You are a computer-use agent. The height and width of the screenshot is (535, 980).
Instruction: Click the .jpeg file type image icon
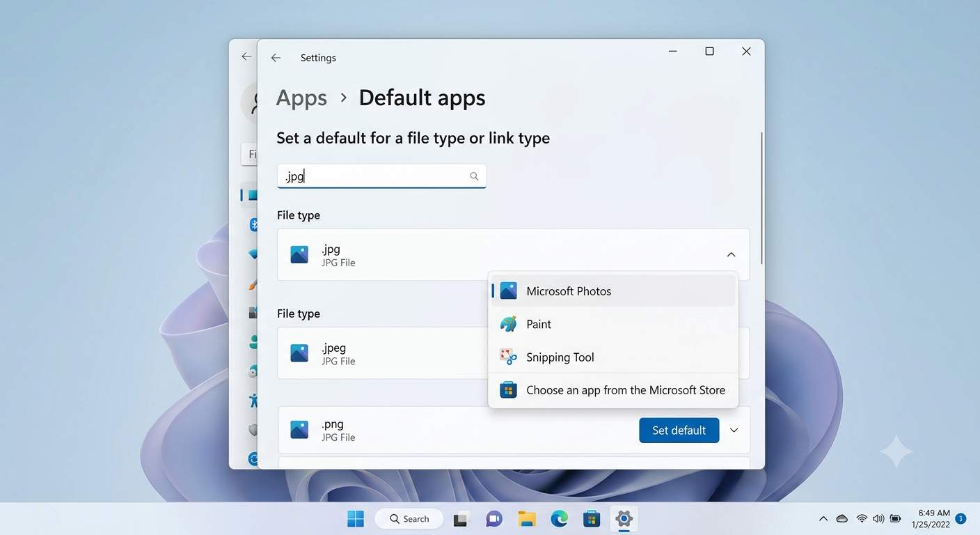pyautogui.click(x=299, y=353)
